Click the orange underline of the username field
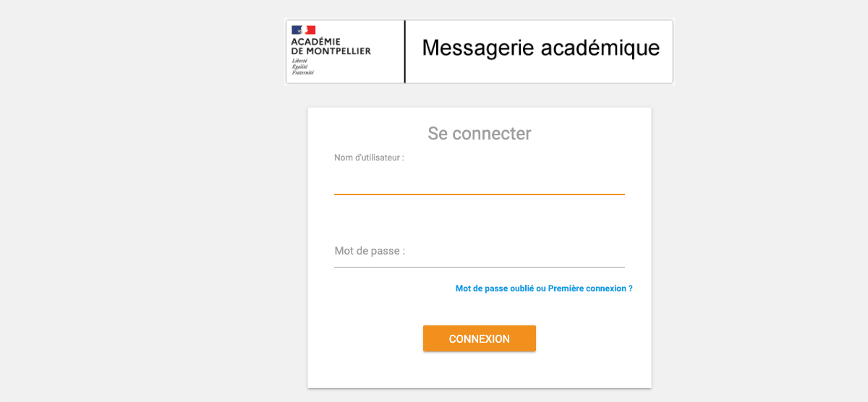 pos(479,194)
